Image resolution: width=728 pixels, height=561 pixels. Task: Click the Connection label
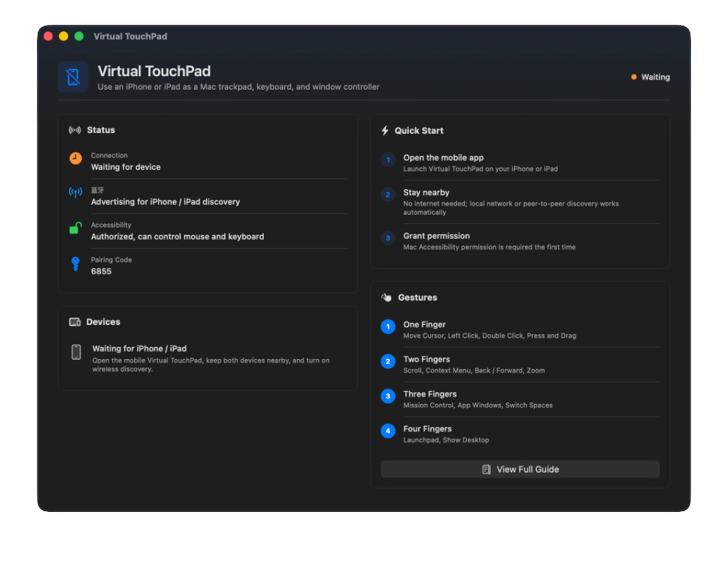109,155
